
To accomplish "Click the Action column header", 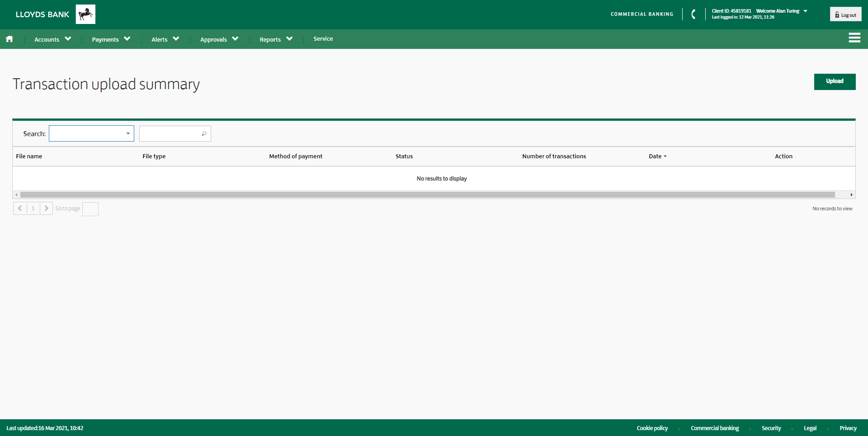I will (783, 156).
